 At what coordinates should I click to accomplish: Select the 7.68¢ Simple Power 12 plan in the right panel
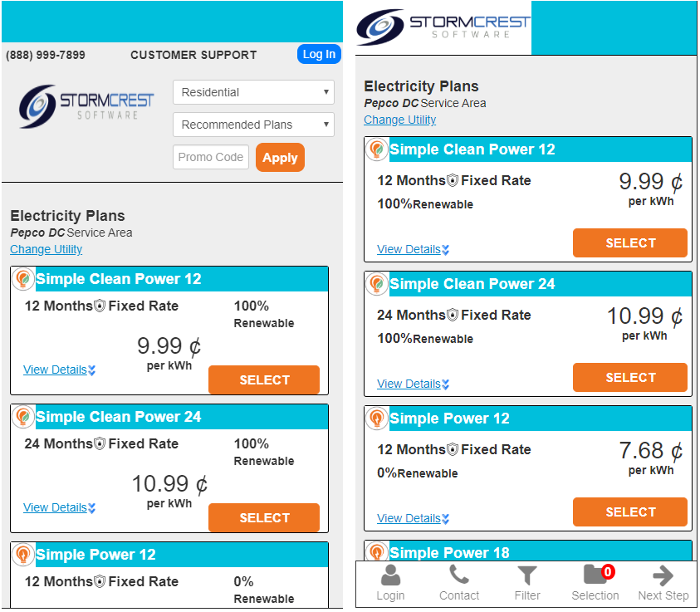tap(630, 512)
